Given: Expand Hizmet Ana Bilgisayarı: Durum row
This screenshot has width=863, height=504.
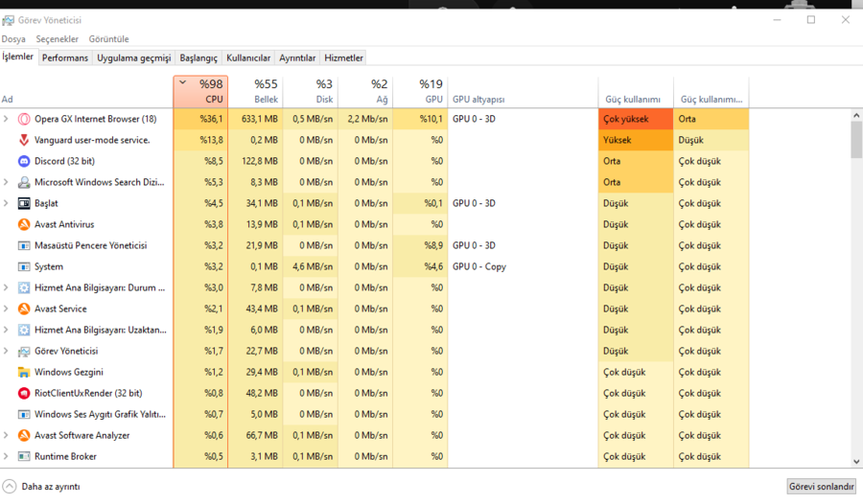Looking at the screenshot, I should 6,287.
